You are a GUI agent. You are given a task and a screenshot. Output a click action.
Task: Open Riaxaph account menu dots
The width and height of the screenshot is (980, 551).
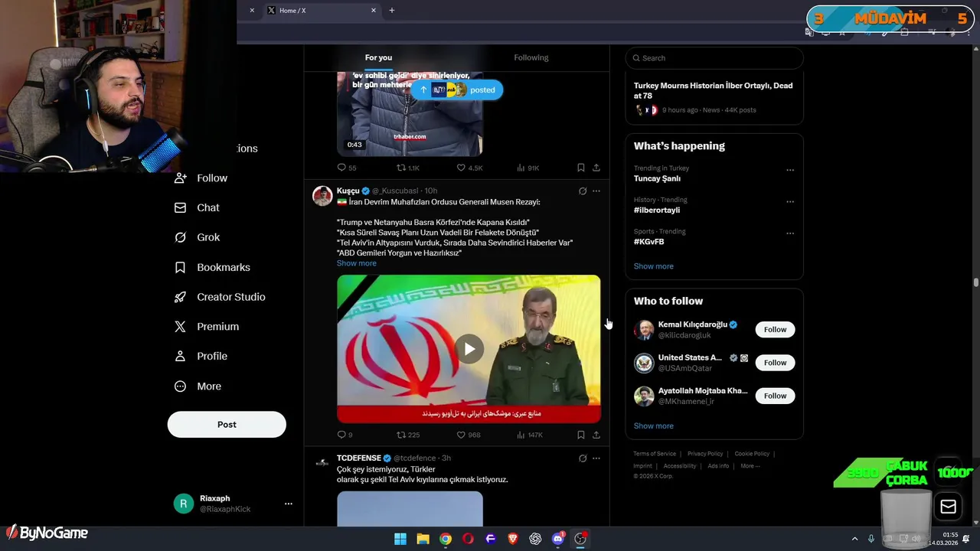289,504
